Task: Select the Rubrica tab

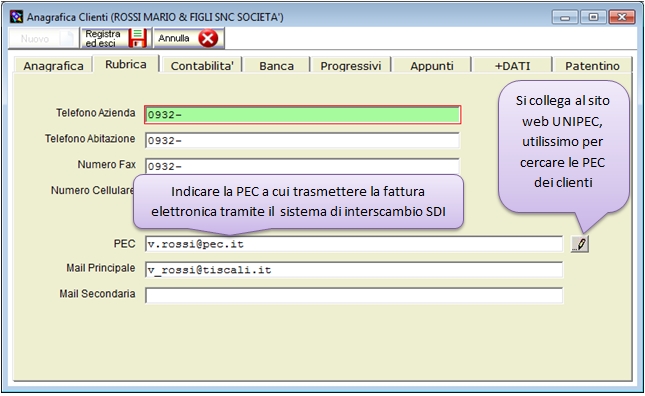Action: pos(126,64)
